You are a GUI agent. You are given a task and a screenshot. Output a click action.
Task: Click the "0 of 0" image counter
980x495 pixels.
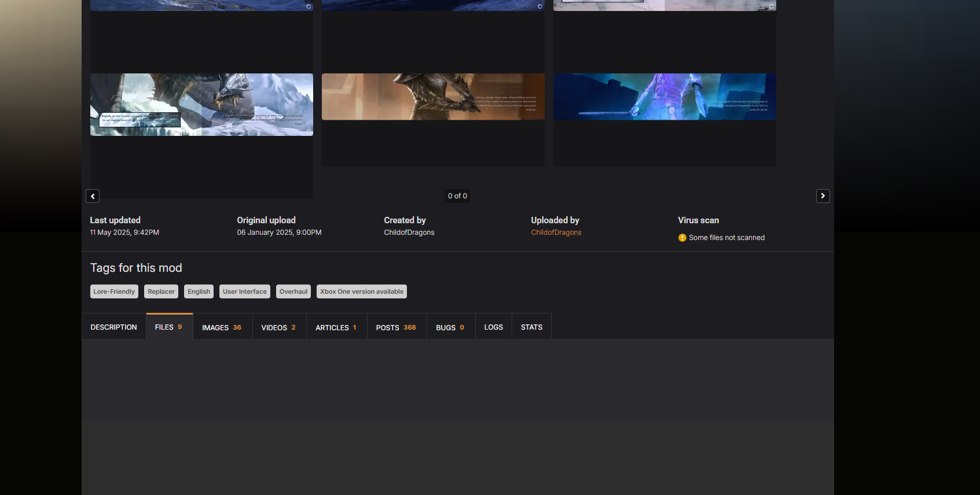click(x=457, y=196)
